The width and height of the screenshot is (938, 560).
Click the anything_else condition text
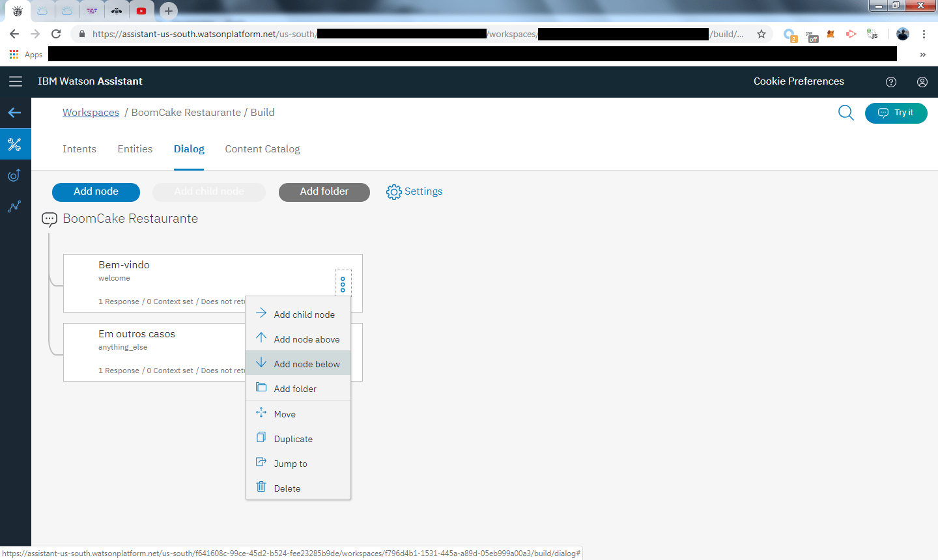[123, 347]
